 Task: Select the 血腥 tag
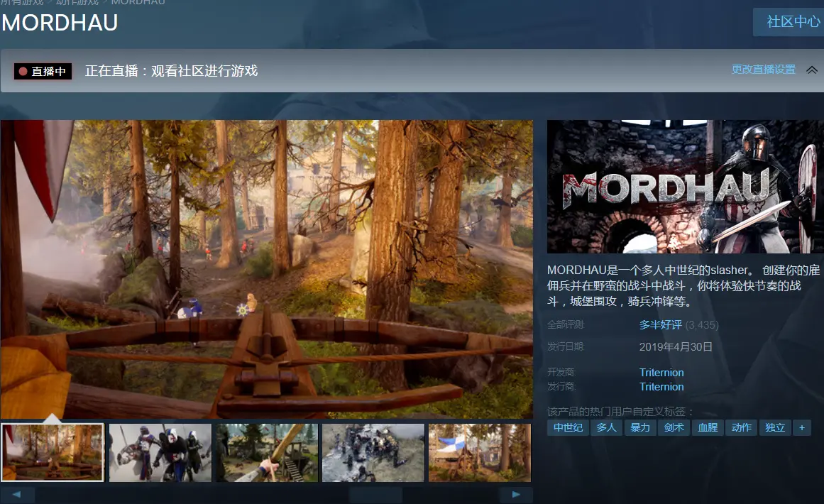pyautogui.click(x=708, y=428)
